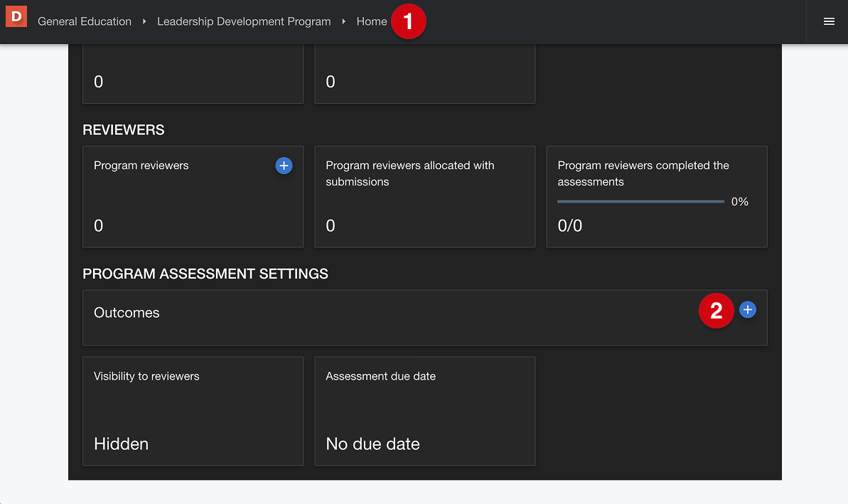Click the No due date value
Image resolution: width=848 pixels, height=504 pixels.
click(x=372, y=444)
